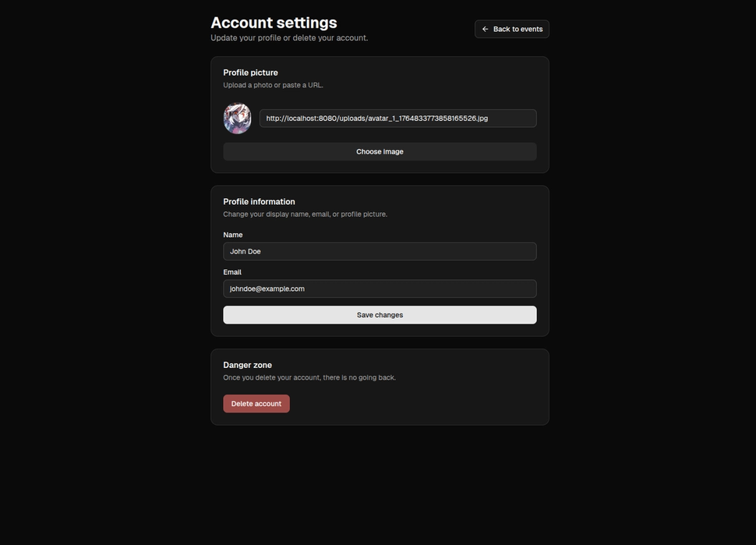Click 'Change your display name, email' description
Image resolution: width=756 pixels, height=545 pixels.
[306, 214]
